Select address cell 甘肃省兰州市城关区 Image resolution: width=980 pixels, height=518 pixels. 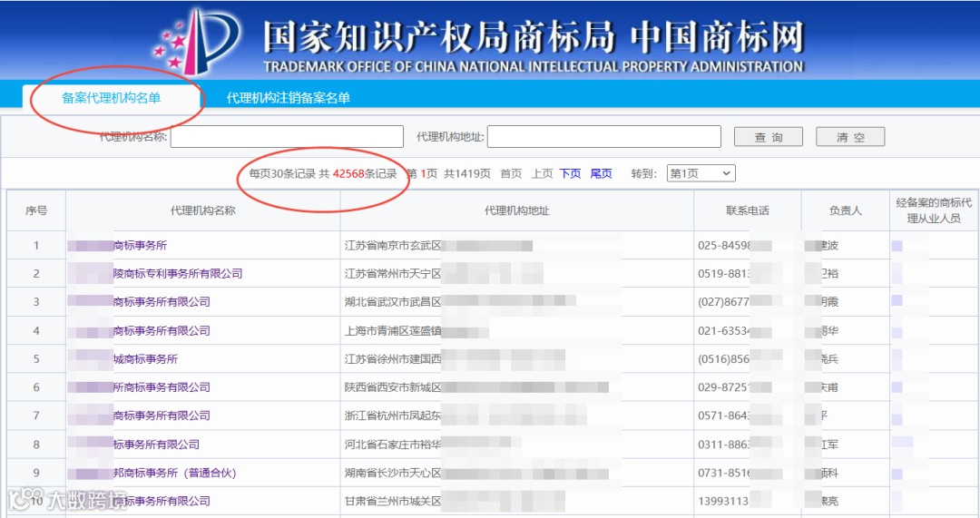pyautogui.click(x=393, y=501)
